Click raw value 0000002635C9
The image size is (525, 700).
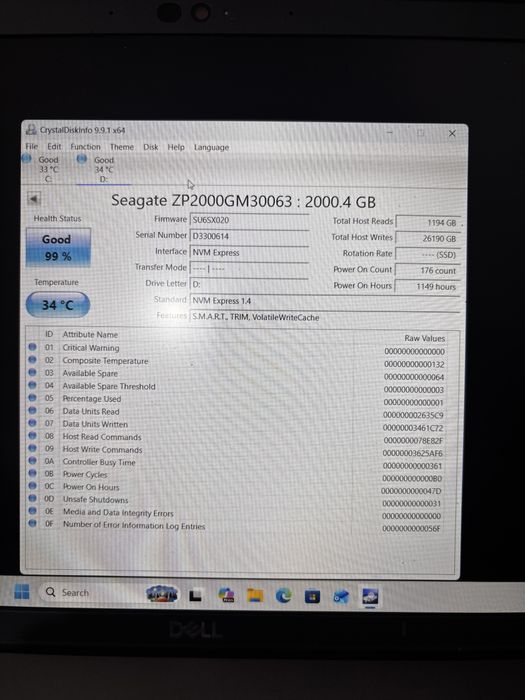click(413, 415)
